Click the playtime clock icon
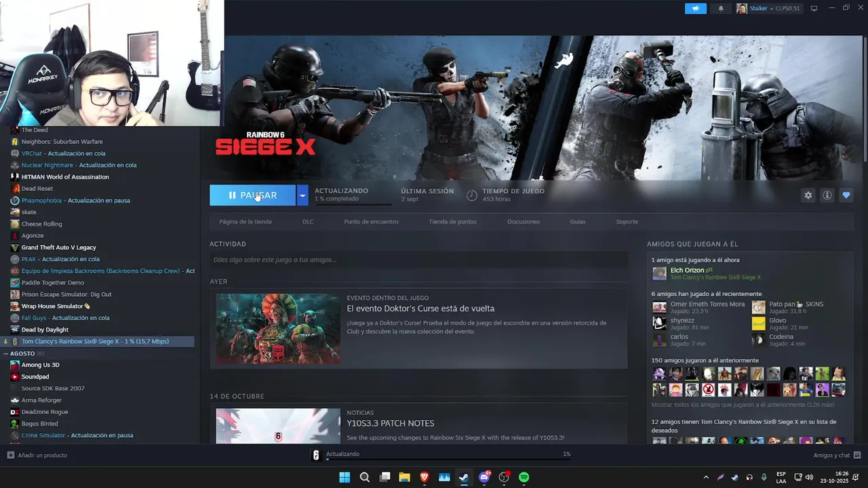868x488 pixels. (472, 195)
